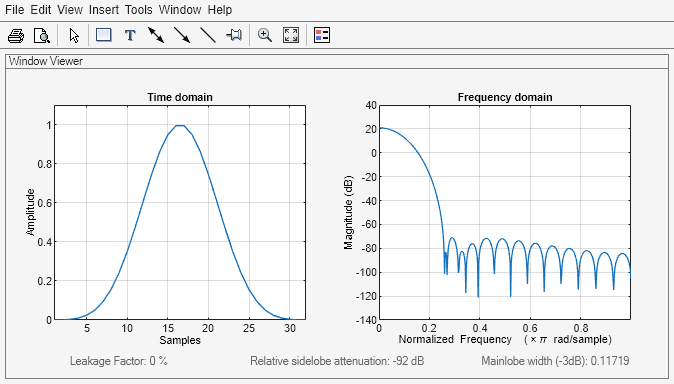
Task: Open the Edit menu
Action: 41,9
